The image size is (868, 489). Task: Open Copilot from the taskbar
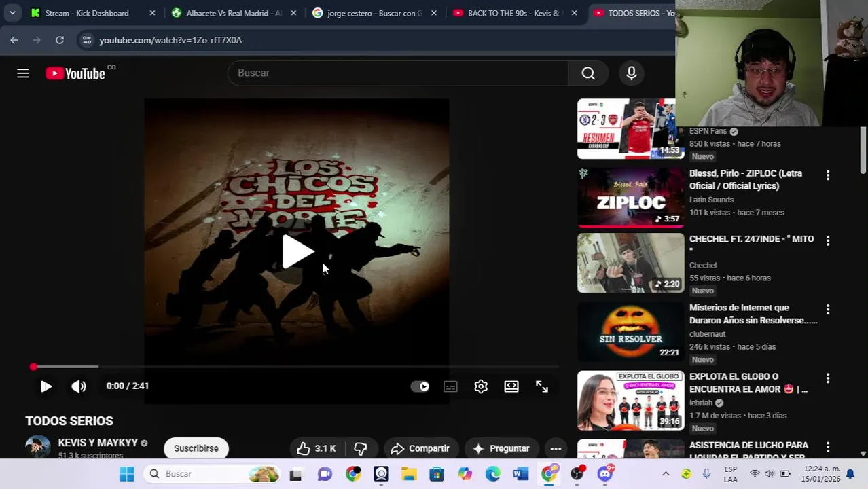pos(465,474)
